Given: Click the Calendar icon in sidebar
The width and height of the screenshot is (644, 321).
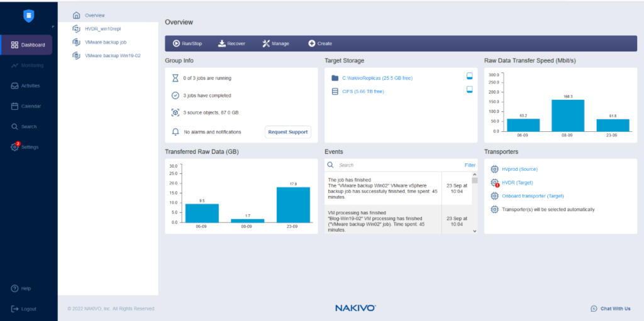Looking at the screenshot, I should tap(15, 106).
